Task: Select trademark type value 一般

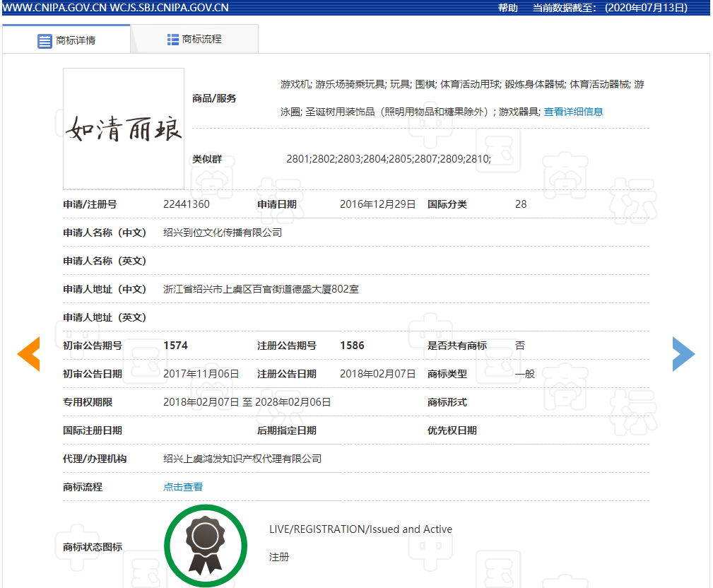Action: (x=525, y=374)
